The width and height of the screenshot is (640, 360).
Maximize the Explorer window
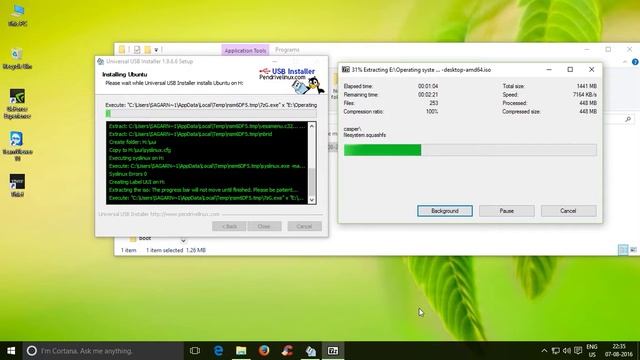point(608,49)
